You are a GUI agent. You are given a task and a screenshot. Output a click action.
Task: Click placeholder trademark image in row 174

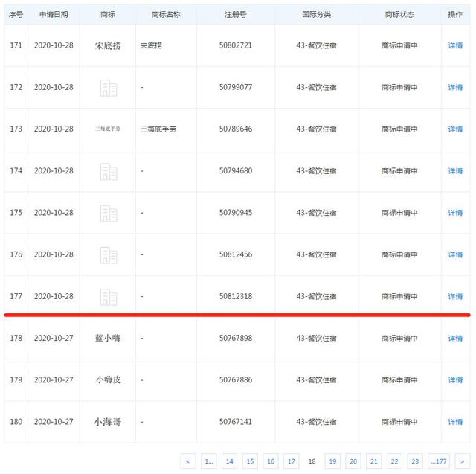[x=109, y=172]
